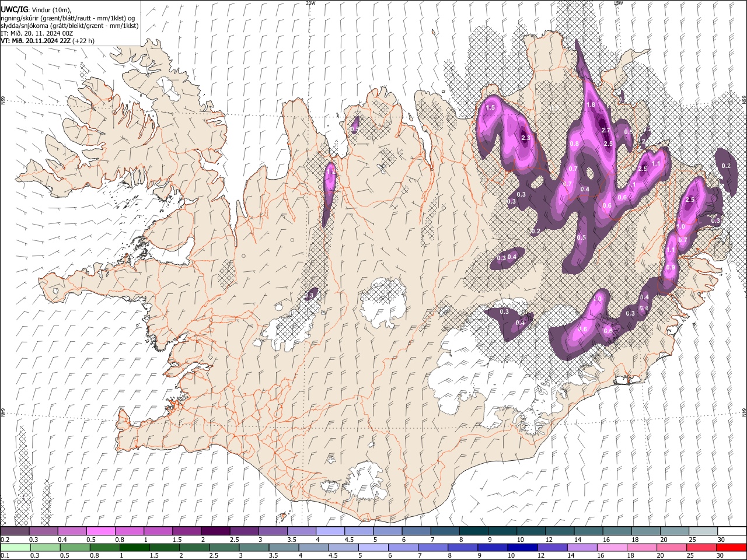Click the 1.8 snowfall value on the map
The height and width of the screenshot is (560, 747).
591,105
